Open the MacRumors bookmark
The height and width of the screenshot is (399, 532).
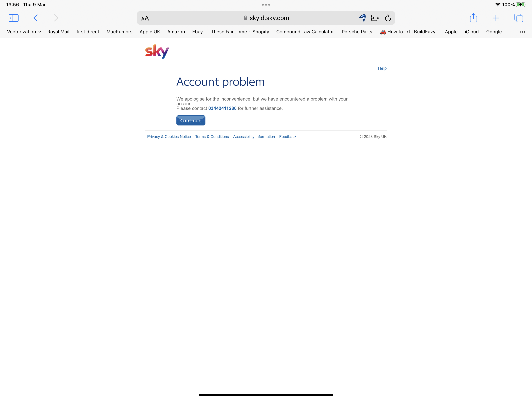click(x=119, y=32)
